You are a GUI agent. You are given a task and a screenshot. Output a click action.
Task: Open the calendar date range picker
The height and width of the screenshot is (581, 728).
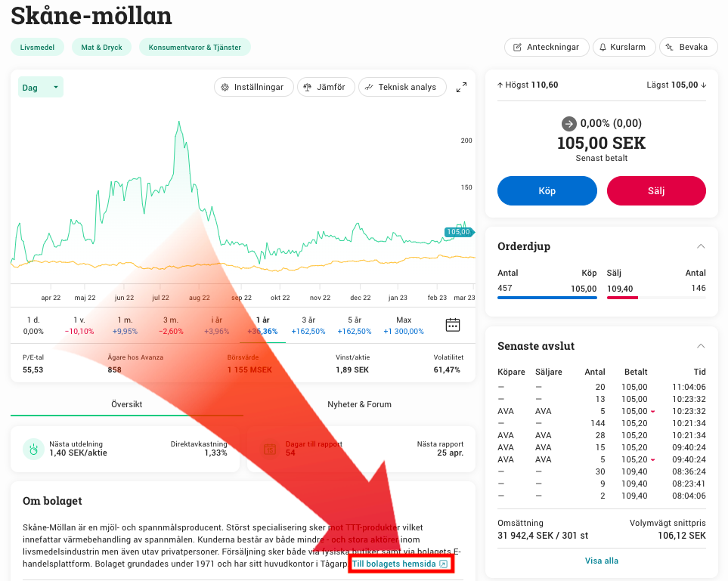(453, 325)
